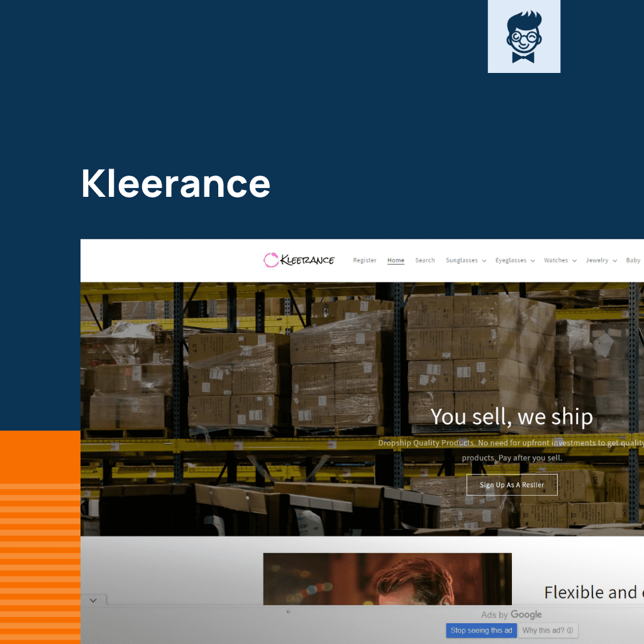Click the left arrow in the ad banner
This screenshot has height=644, width=644.
click(289, 611)
